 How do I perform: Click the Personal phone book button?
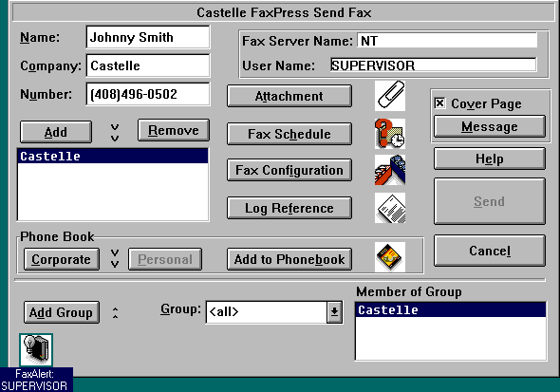pos(165,259)
